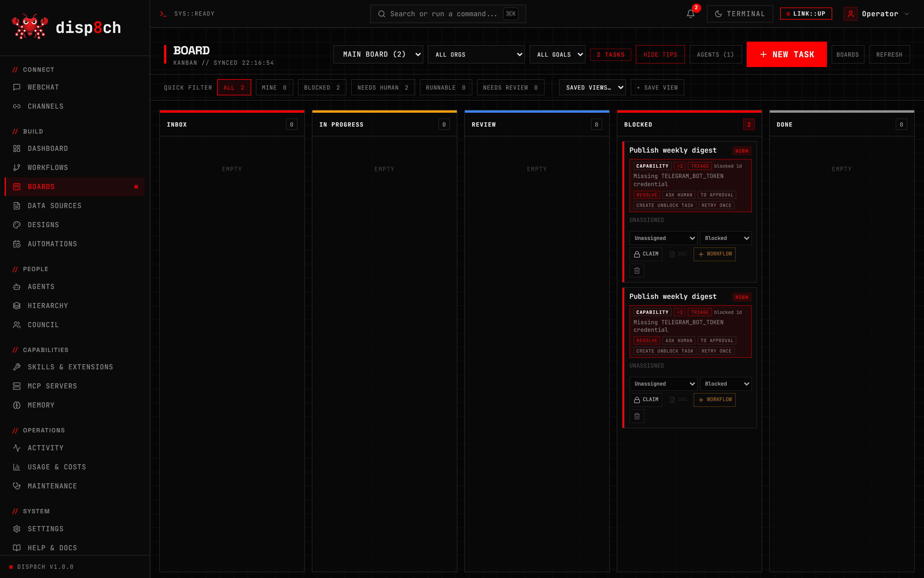
Task: Select the ALL quick filter
Action: coord(234,88)
